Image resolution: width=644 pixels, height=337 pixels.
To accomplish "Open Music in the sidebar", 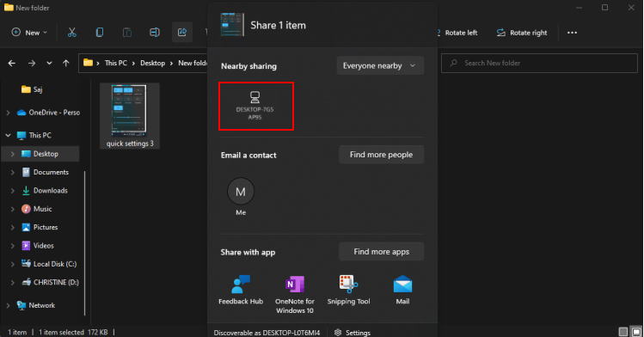I will click(37, 210).
